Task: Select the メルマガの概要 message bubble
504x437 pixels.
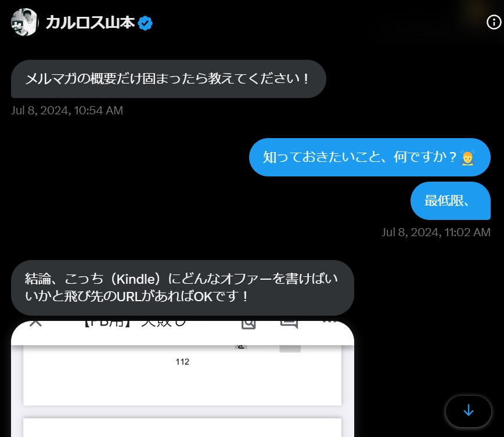Action: coord(168,79)
